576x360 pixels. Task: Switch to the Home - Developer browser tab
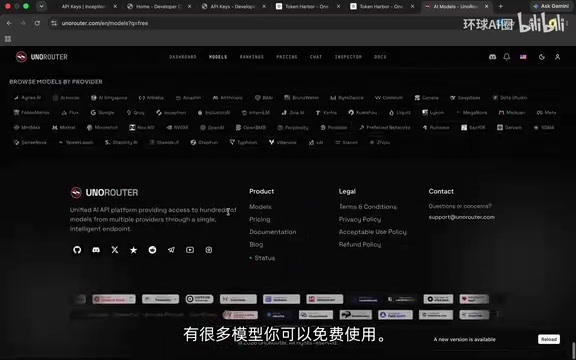[x=158, y=6]
